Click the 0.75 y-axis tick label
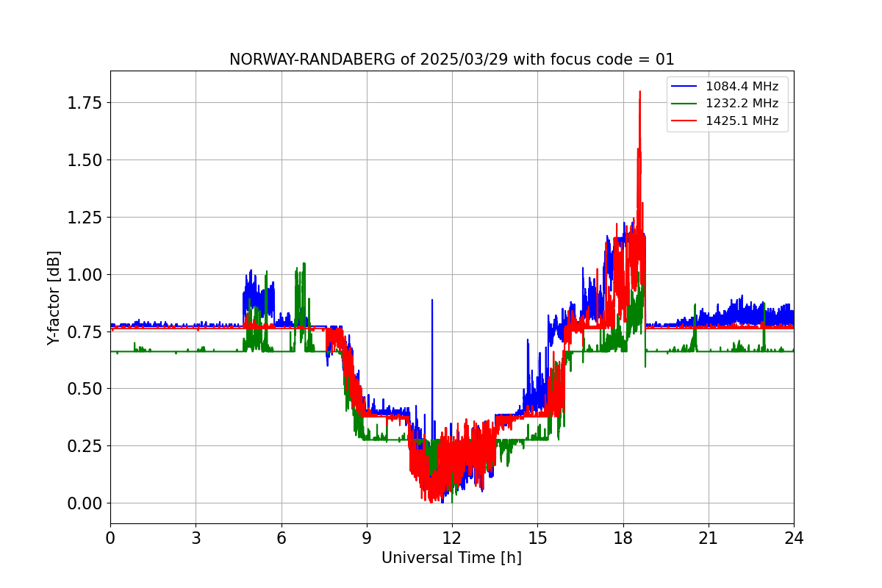 point(84,331)
